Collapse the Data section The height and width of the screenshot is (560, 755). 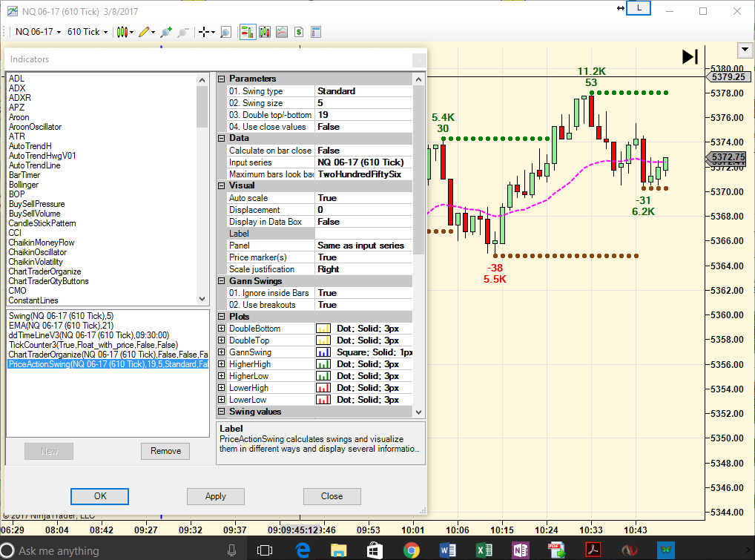click(222, 138)
